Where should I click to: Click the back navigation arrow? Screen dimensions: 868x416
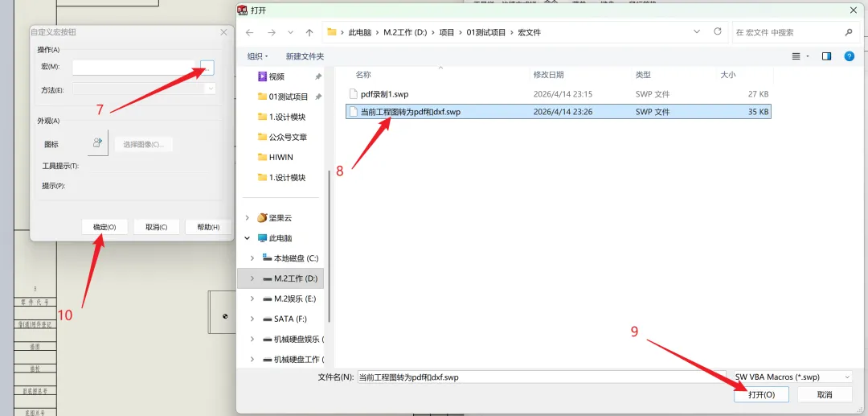tap(250, 33)
